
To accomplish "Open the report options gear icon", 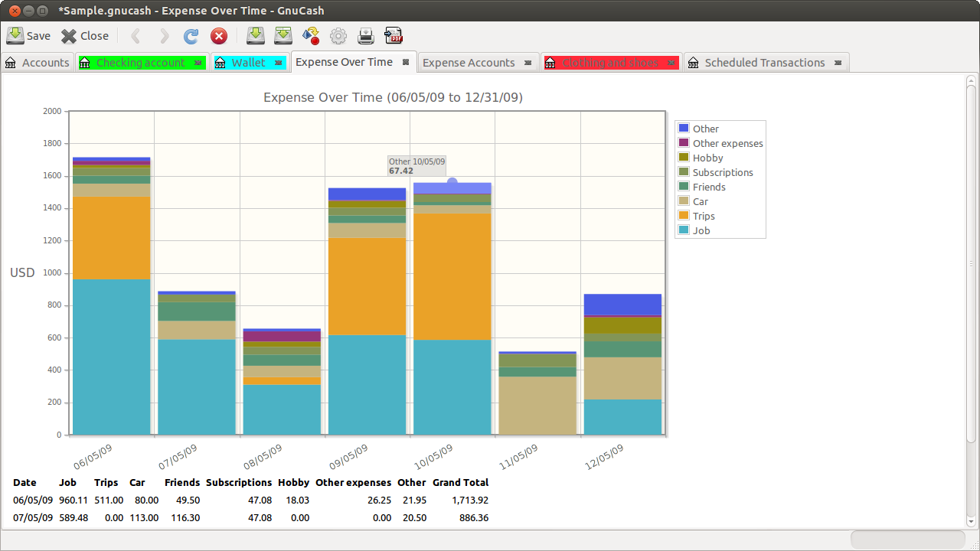I will 338,36.
